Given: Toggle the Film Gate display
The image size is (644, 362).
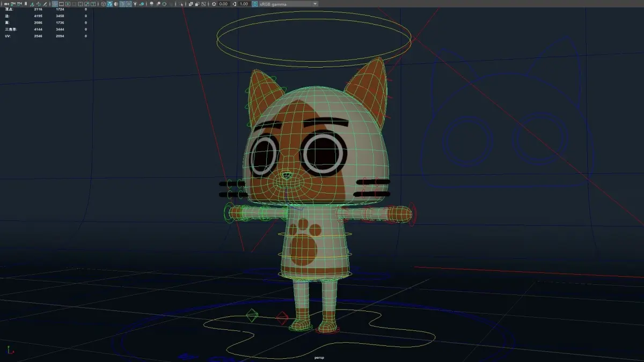Looking at the screenshot, I should tap(61, 4).
